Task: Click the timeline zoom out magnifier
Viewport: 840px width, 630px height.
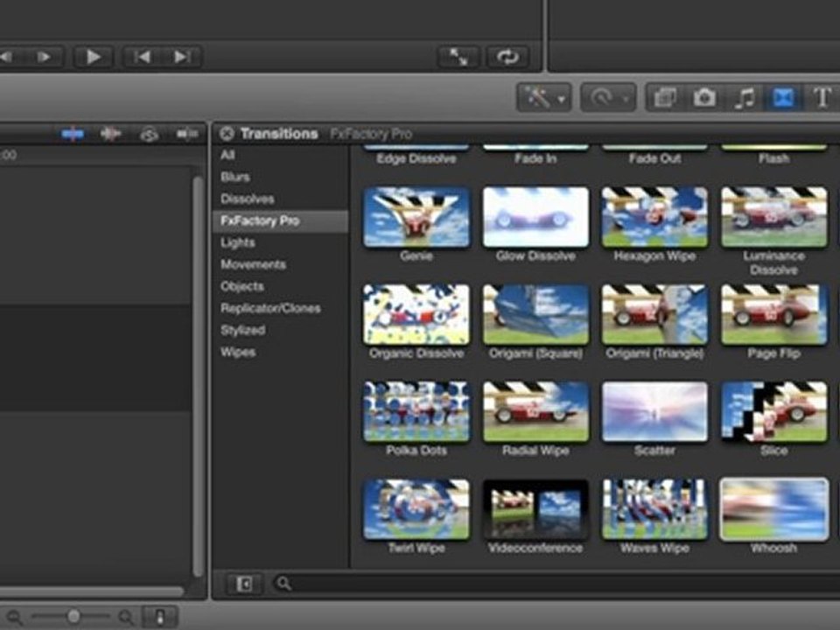Action: click(x=15, y=618)
